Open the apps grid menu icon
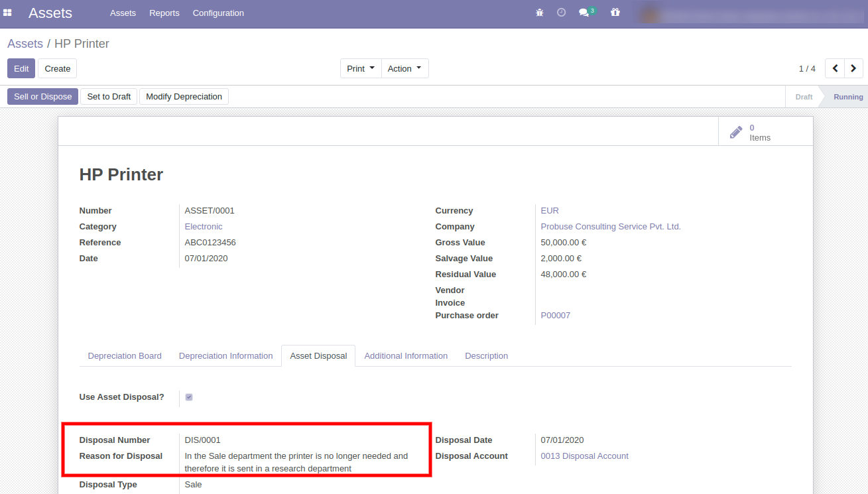Viewport: 868px width, 494px height. tap(7, 13)
